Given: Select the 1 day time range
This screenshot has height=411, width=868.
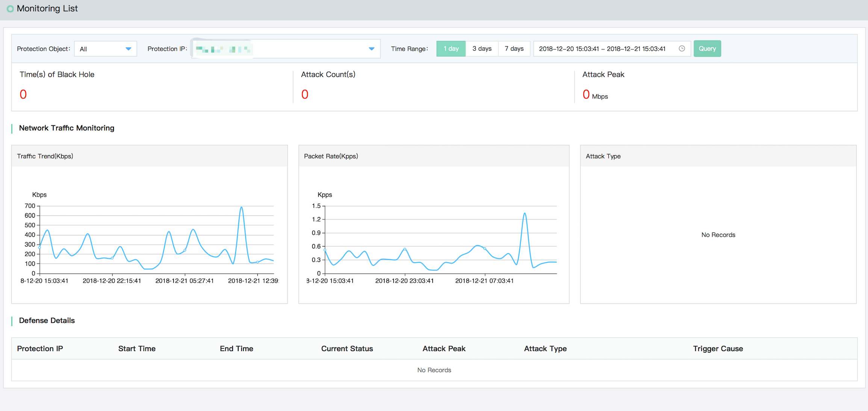Looking at the screenshot, I should 451,49.
